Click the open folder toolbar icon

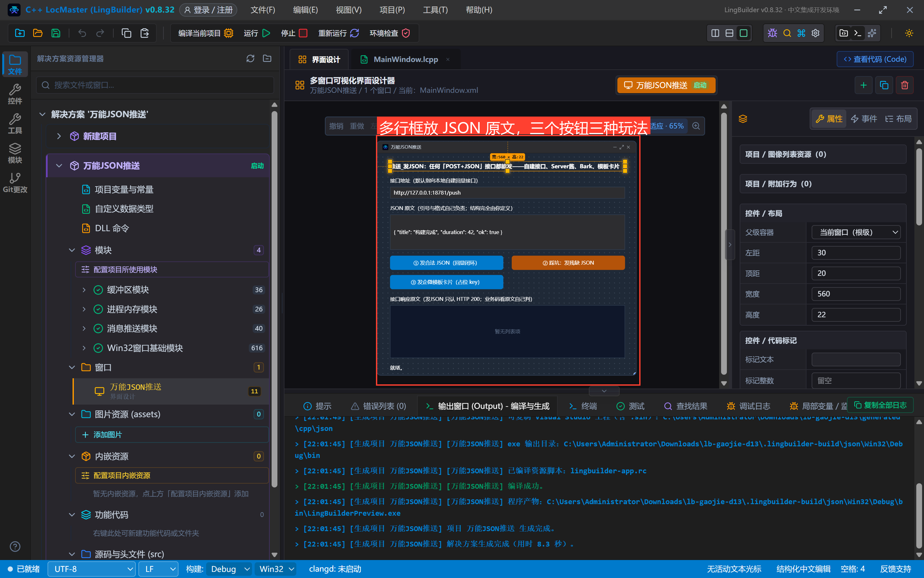(38, 33)
